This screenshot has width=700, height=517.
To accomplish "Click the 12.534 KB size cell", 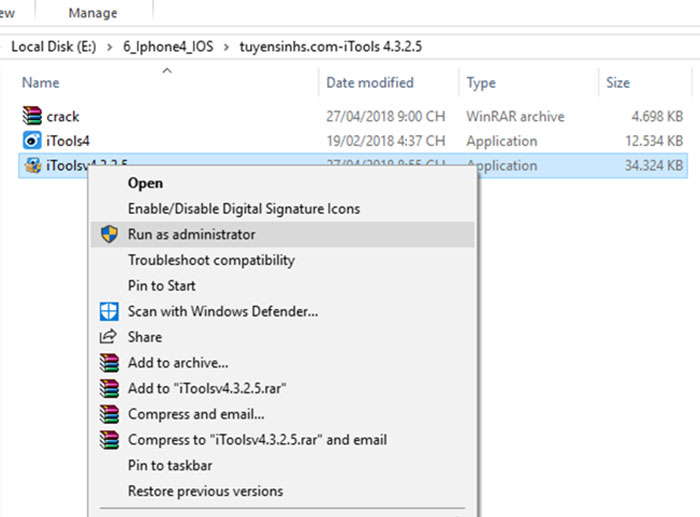I will coord(654,141).
